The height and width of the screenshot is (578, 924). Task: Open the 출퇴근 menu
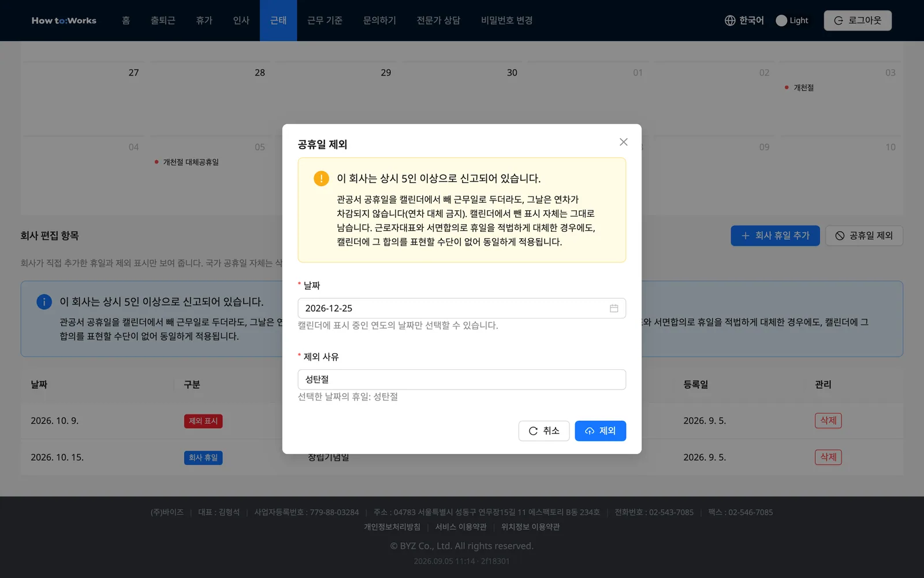[x=163, y=21]
